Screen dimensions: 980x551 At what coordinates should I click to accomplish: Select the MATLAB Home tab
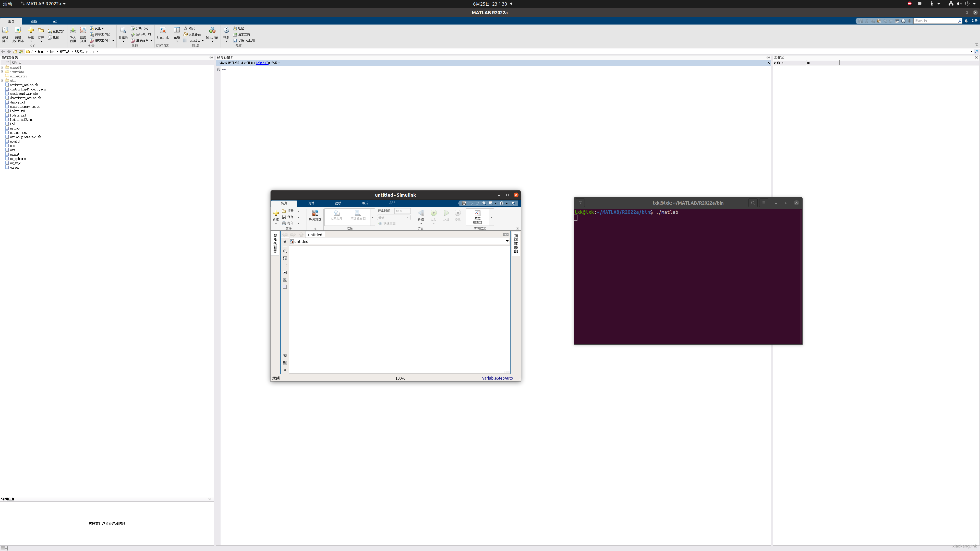(x=11, y=21)
